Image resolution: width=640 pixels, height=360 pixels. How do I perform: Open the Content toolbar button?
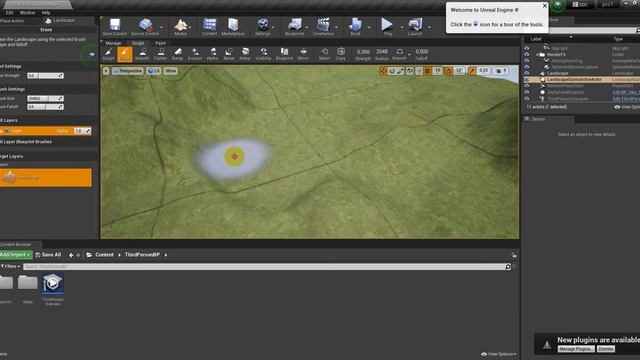(209, 27)
